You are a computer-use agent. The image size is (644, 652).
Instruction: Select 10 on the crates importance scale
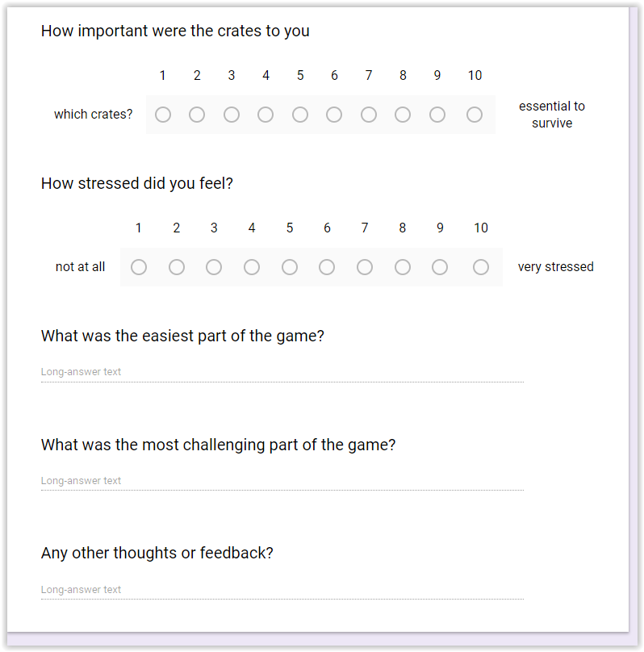point(475,115)
